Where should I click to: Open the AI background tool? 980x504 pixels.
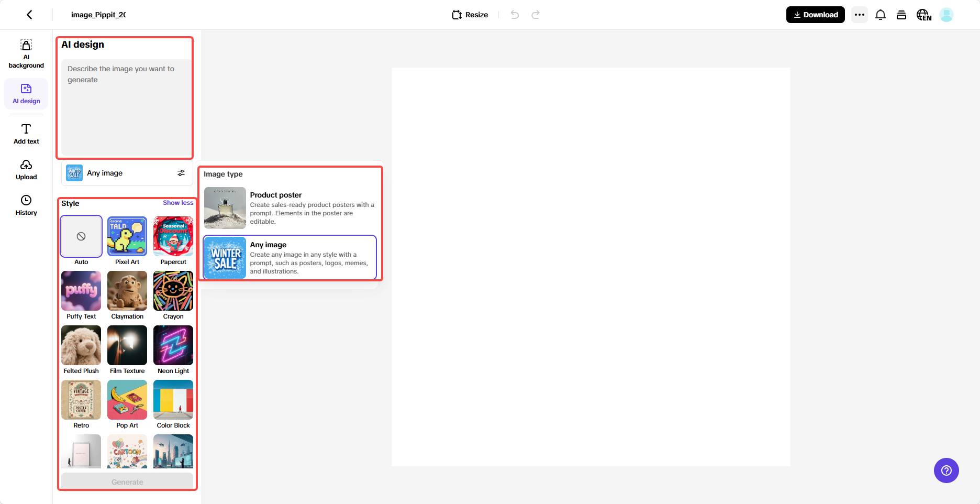click(x=26, y=54)
